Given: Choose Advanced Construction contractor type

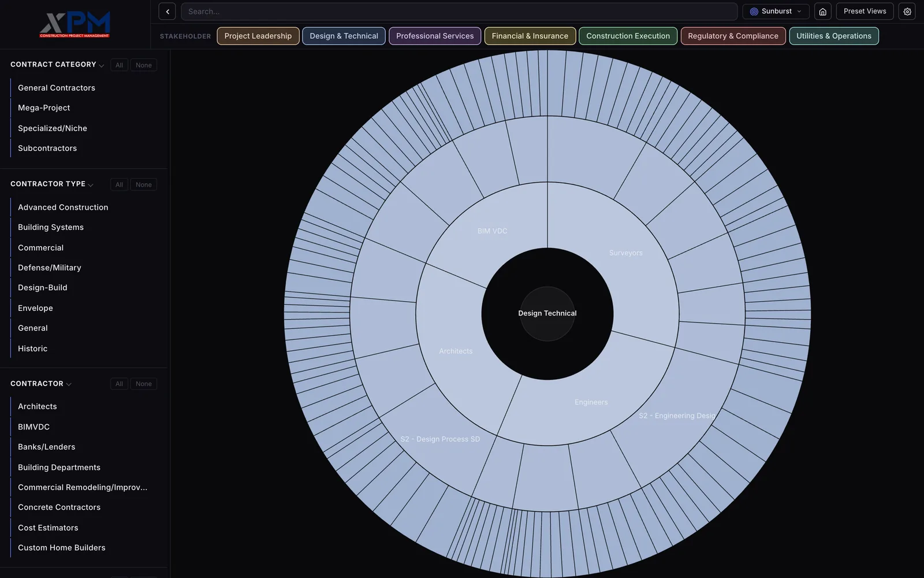Looking at the screenshot, I should pos(63,207).
